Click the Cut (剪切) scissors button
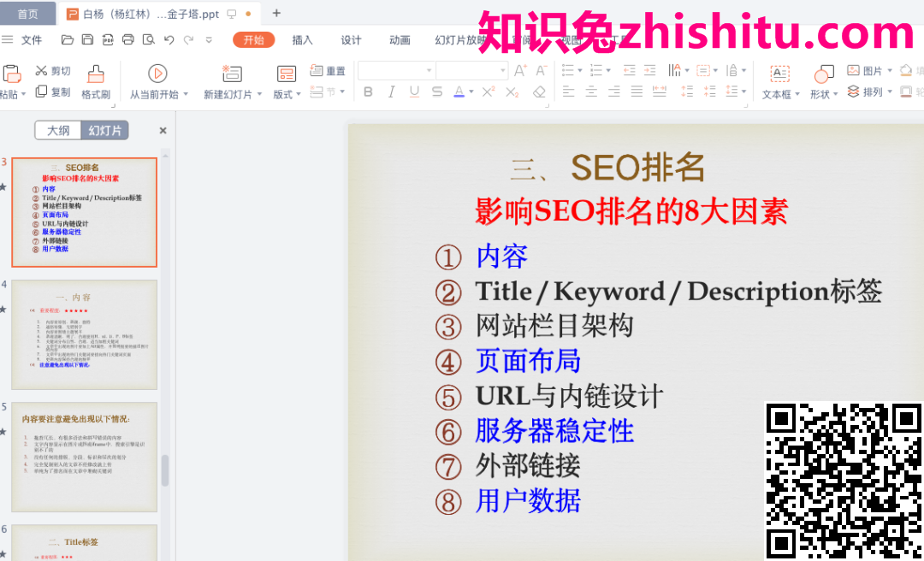Screen dimensions: 924x561 (53, 71)
